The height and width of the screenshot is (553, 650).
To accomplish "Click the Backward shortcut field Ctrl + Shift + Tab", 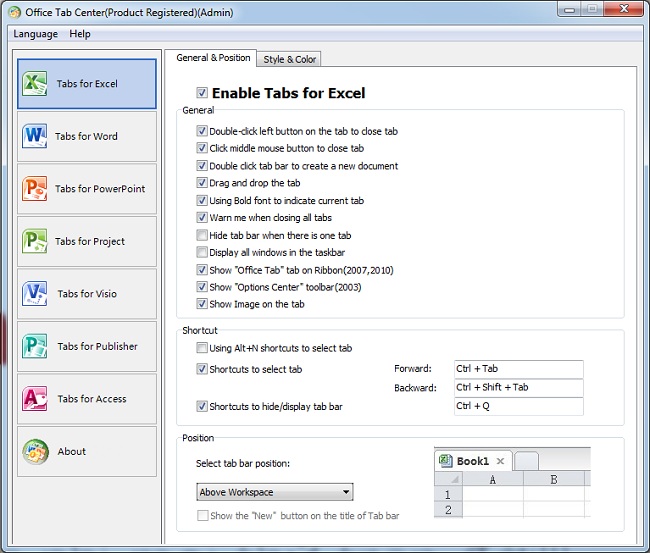I will (519, 388).
